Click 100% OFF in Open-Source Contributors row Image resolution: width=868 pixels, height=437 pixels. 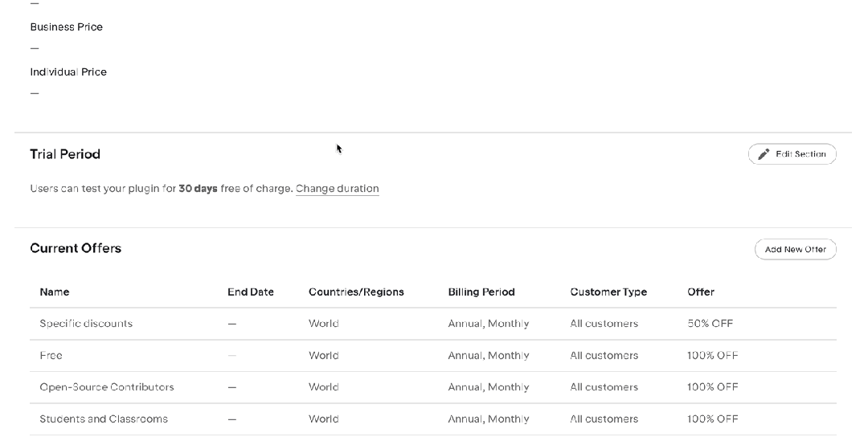tap(712, 387)
